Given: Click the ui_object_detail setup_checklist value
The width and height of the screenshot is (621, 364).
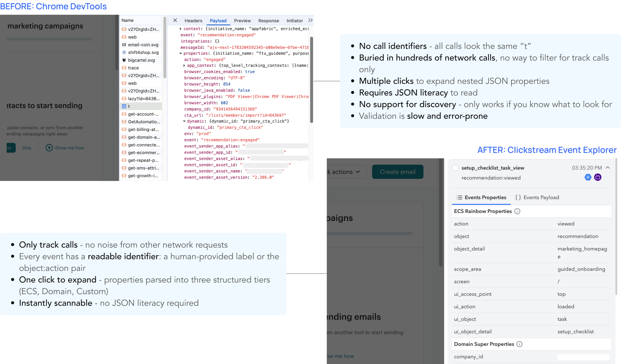Looking at the screenshot, I should coord(575,332).
